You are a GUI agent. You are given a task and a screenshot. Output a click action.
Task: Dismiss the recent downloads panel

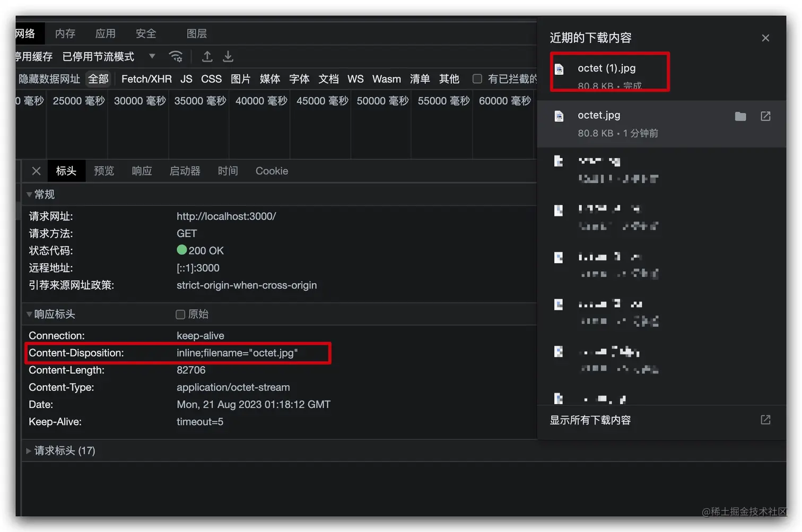click(x=765, y=38)
